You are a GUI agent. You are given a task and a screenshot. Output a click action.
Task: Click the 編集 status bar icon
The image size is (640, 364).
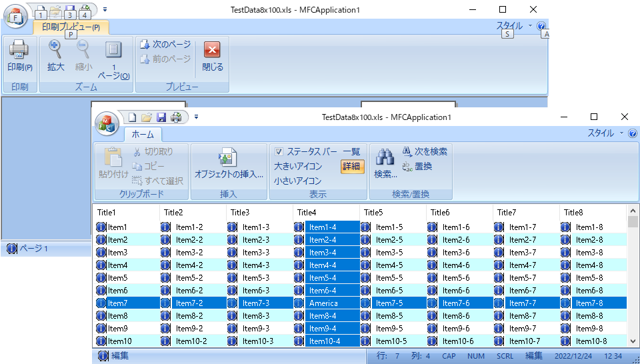coord(103,356)
